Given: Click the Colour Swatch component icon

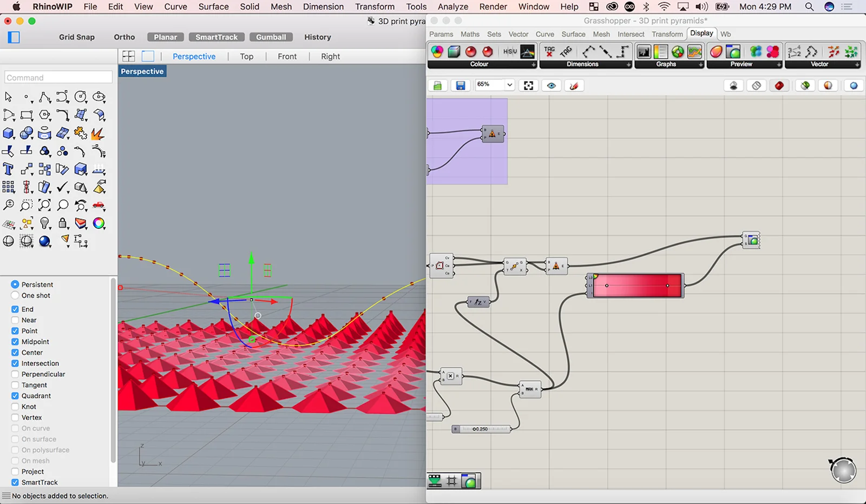Looking at the screenshot, I should [437, 52].
